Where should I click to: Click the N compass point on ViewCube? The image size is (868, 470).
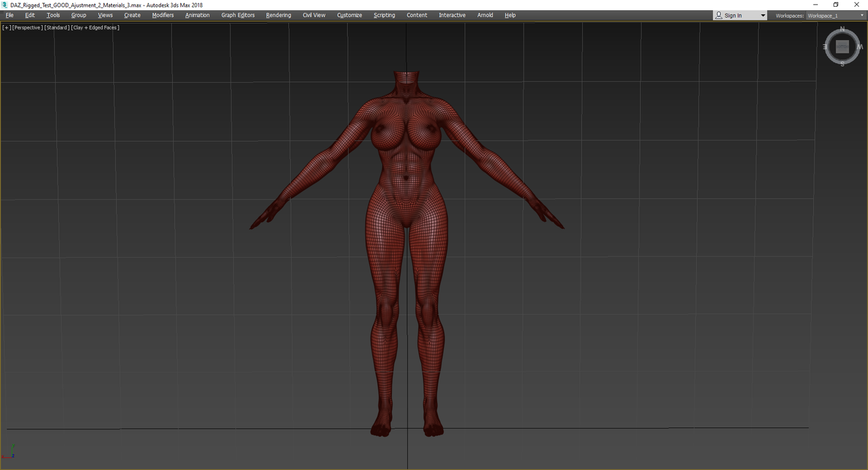click(842, 30)
